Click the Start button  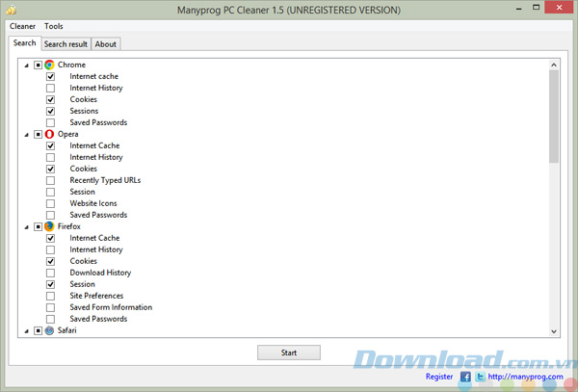pyautogui.click(x=289, y=353)
